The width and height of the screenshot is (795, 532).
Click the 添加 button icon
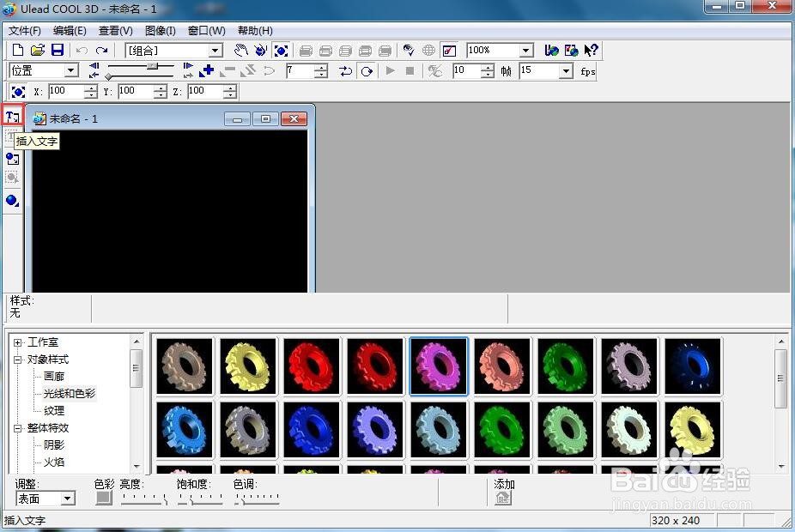(x=503, y=498)
